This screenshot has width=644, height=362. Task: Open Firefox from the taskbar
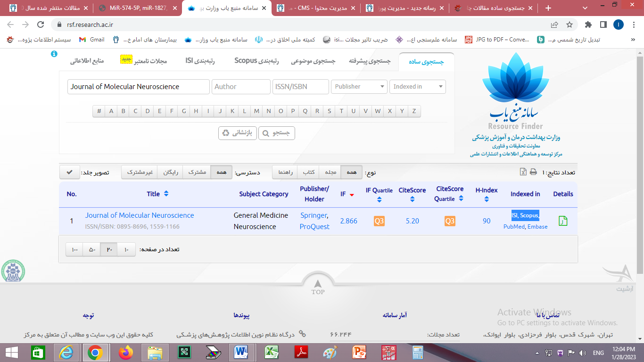pos(126,353)
